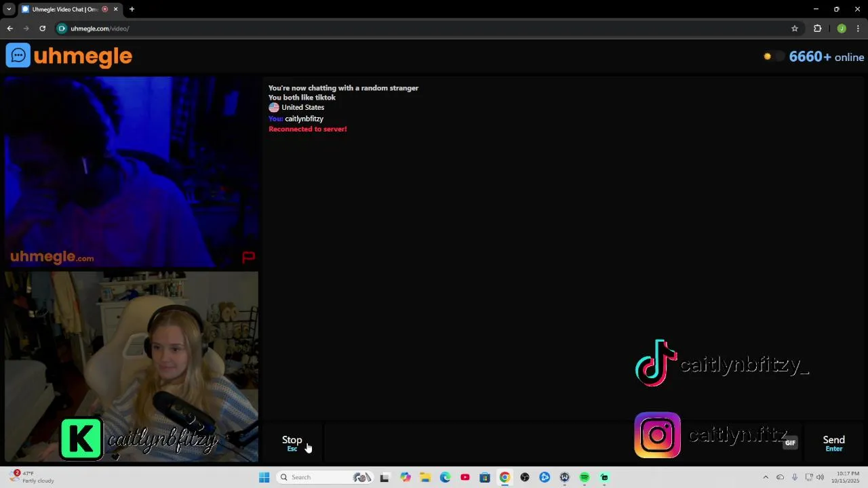868x488 pixels.
Task: Open the browser extensions puzzle icon
Action: click(x=817, y=28)
